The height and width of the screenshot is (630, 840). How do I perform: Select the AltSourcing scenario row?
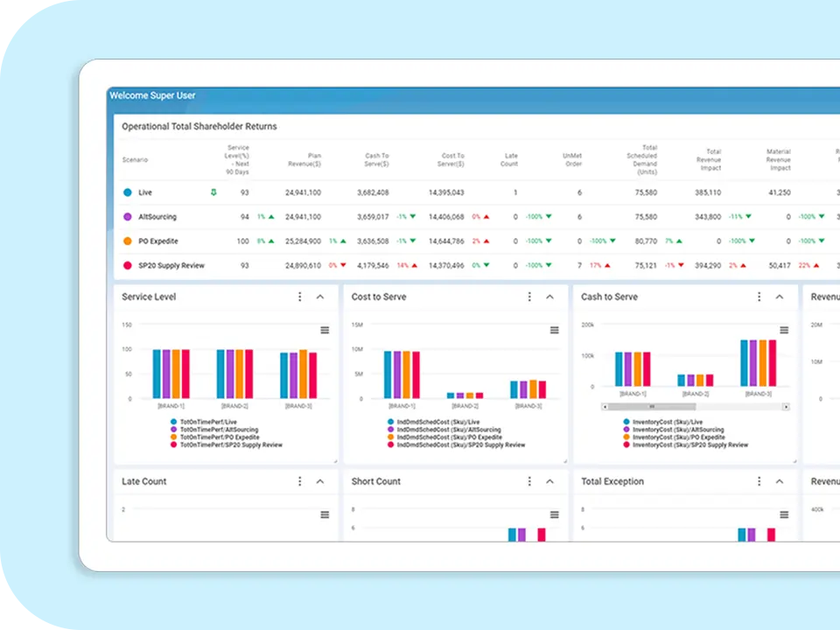point(157,216)
